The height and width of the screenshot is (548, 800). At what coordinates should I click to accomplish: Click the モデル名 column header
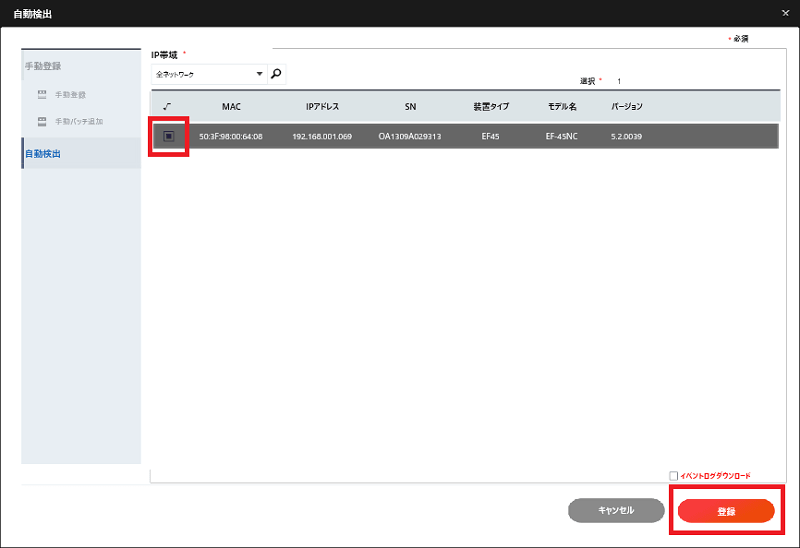pos(562,107)
